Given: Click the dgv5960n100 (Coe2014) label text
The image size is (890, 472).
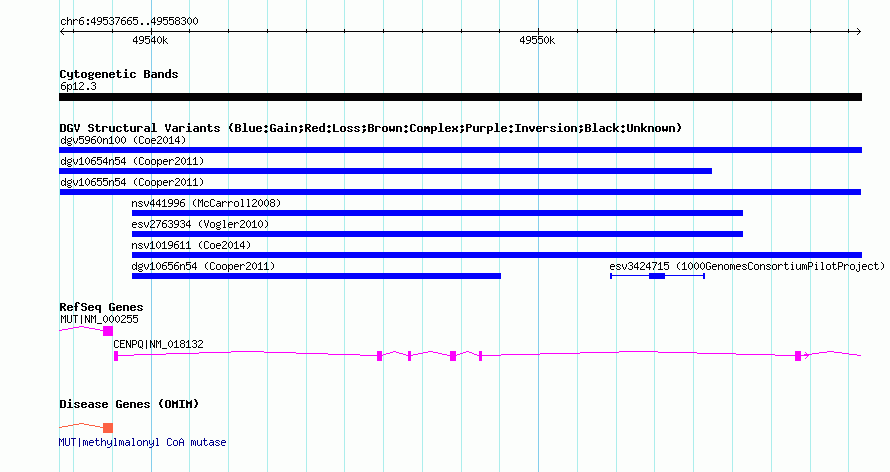Looking at the screenshot, I should (x=123, y=141).
